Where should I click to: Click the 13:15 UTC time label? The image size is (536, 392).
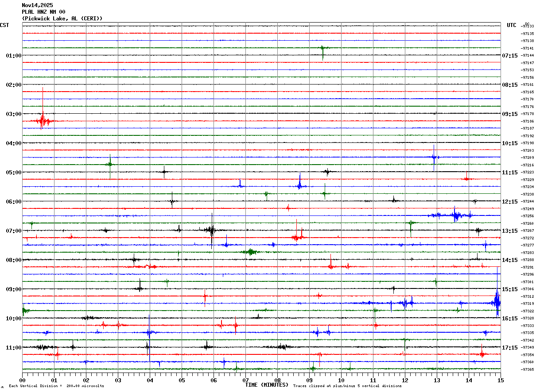tap(509, 231)
